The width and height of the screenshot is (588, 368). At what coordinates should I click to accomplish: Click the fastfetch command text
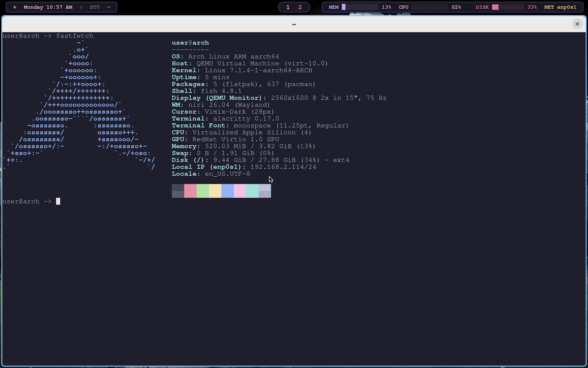pos(75,36)
